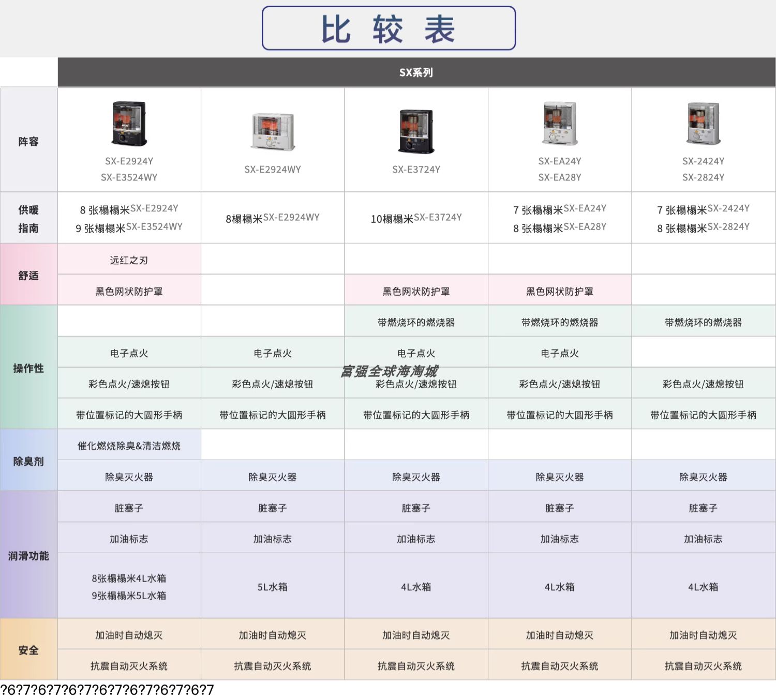Select 加油时自动熄灭 in the SX-E2924WY column
The height and width of the screenshot is (700, 776).
pos(273,635)
